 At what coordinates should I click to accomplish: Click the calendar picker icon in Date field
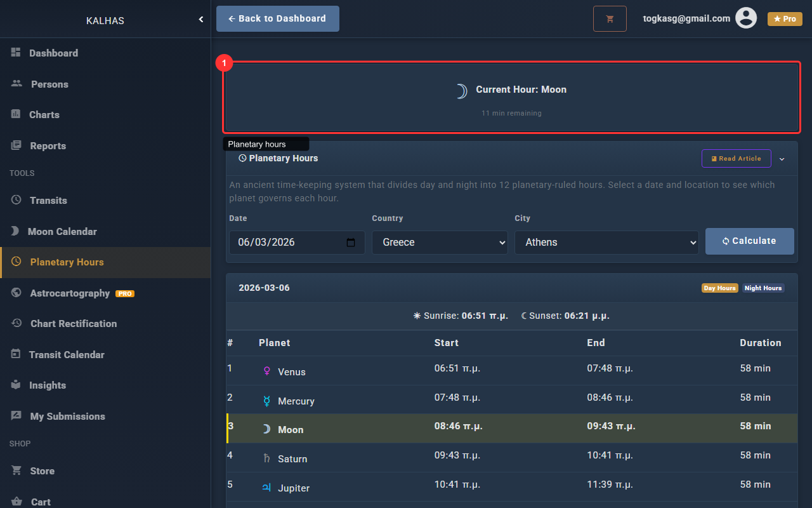coord(351,243)
